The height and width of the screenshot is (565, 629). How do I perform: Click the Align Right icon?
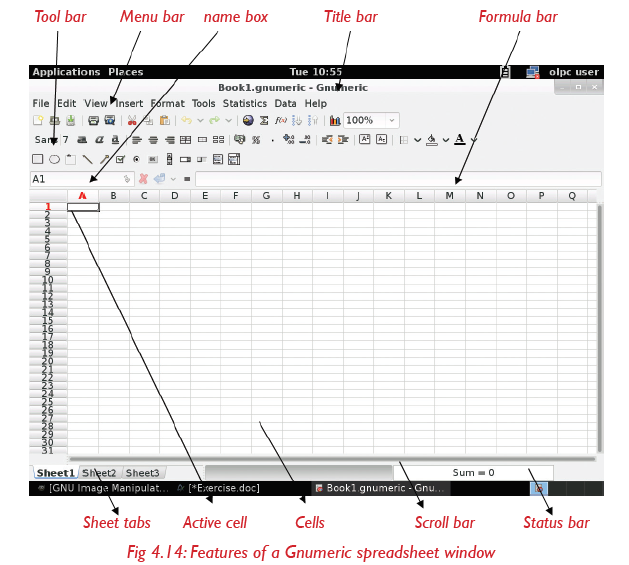[170, 140]
